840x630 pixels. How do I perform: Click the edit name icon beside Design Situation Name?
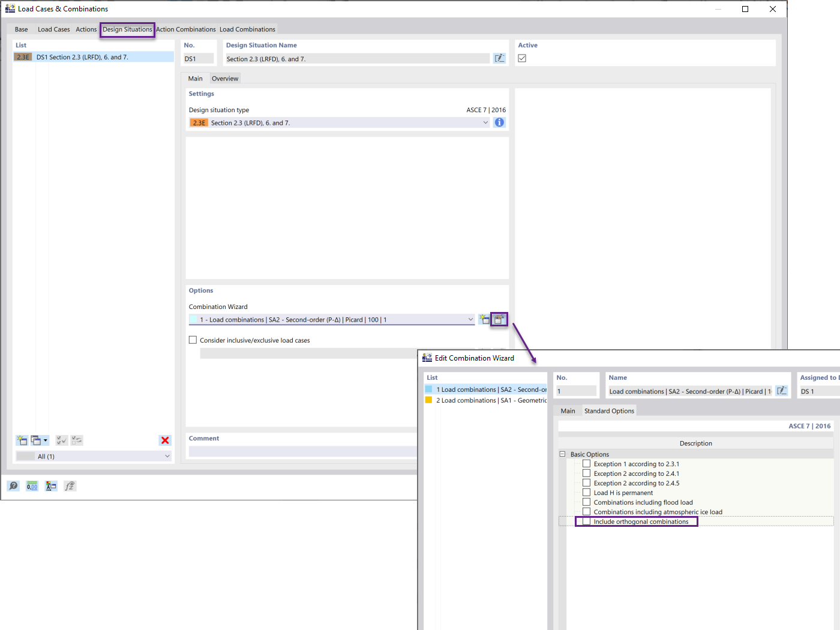click(x=499, y=58)
